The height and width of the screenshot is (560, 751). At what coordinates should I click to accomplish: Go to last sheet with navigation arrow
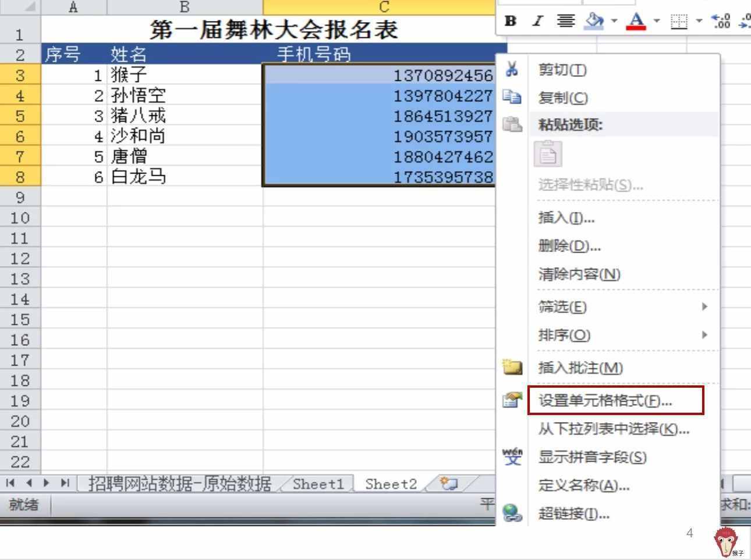tap(65, 483)
